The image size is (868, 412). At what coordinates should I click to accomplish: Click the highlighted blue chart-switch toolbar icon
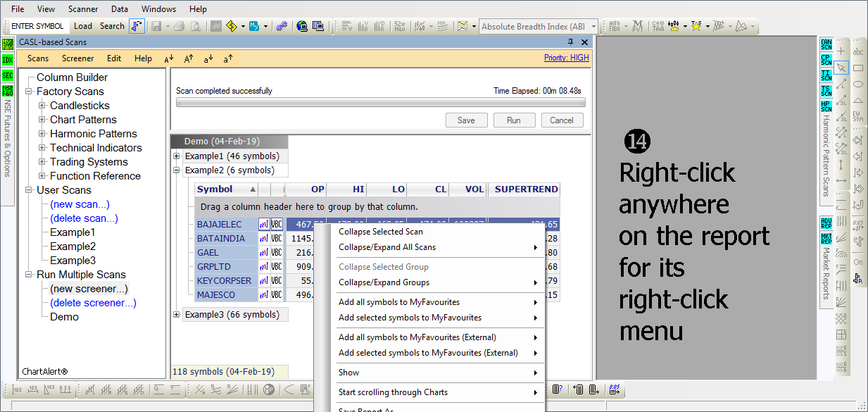(x=137, y=26)
